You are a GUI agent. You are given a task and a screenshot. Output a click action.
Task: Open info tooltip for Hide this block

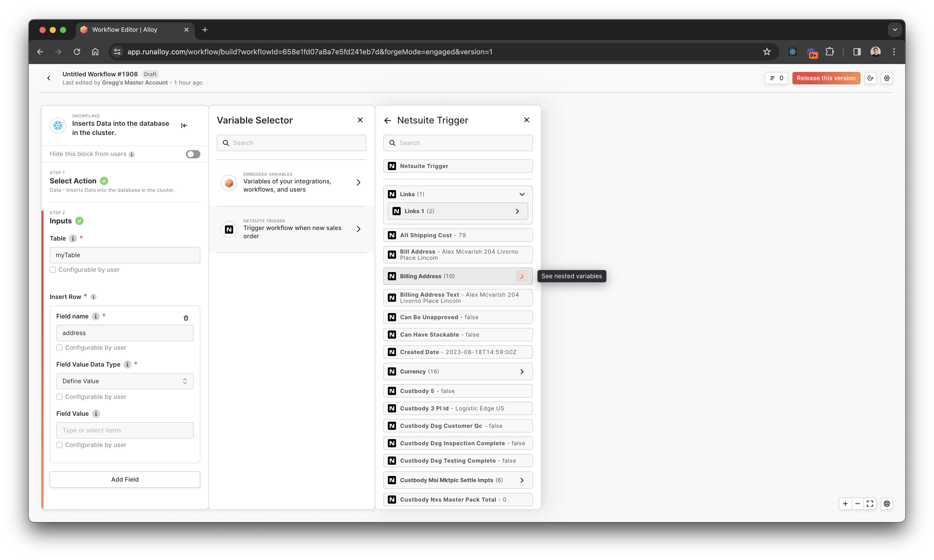pos(132,154)
